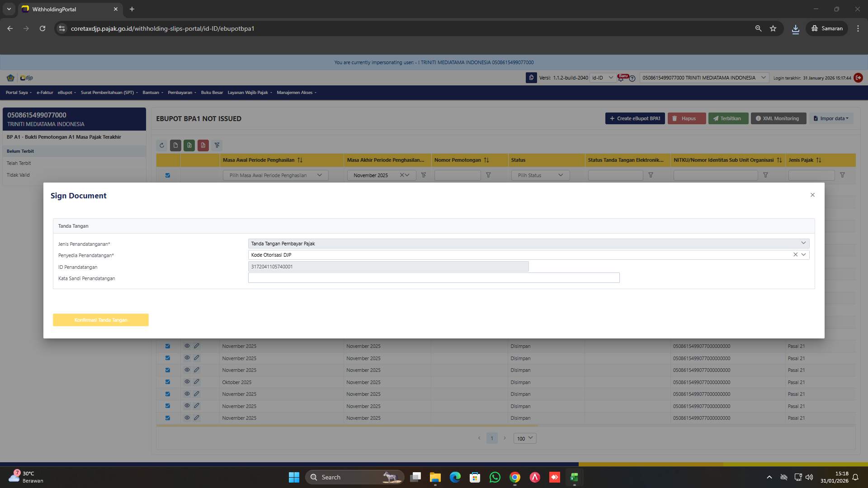868x488 pixels.
Task: Type in the Kata Sandi Penandatangan field
Action: point(433,278)
